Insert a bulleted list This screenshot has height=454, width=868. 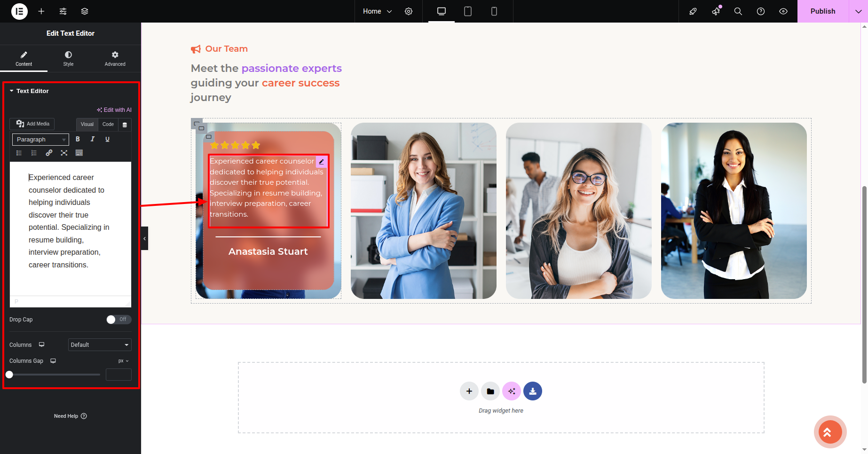pyautogui.click(x=19, y=153)
